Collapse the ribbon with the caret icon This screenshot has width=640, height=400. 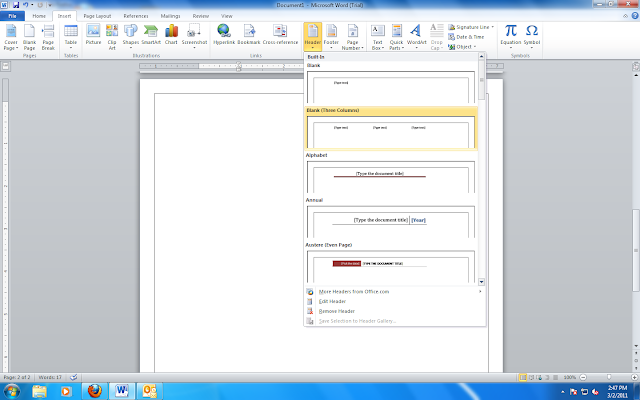[x=625, y=16]
